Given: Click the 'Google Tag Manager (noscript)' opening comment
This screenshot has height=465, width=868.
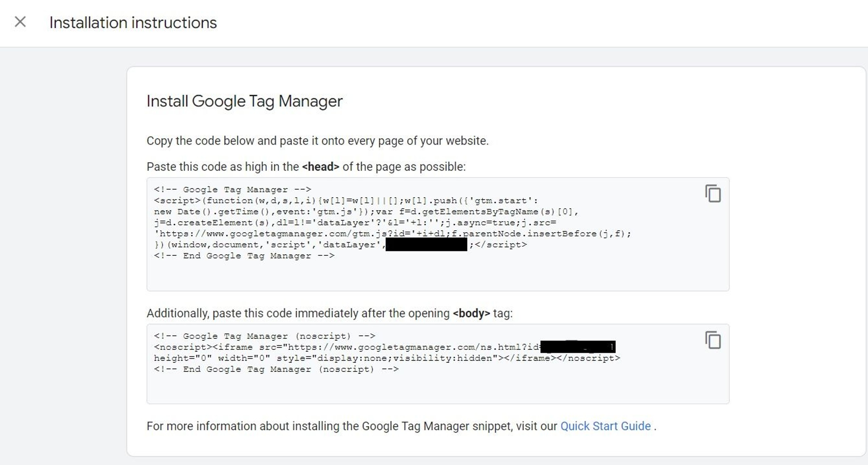Looking at the screenshot, I should (264, 336).
